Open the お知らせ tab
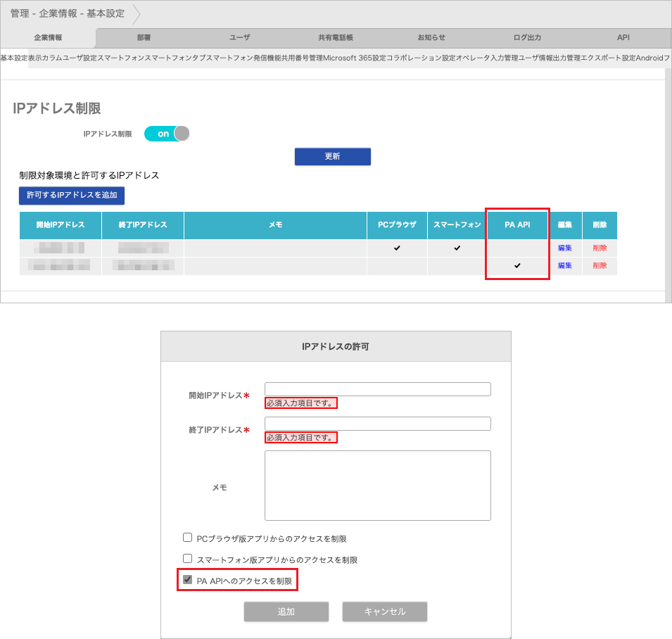 pyautogui.click(x=431, y=38)
